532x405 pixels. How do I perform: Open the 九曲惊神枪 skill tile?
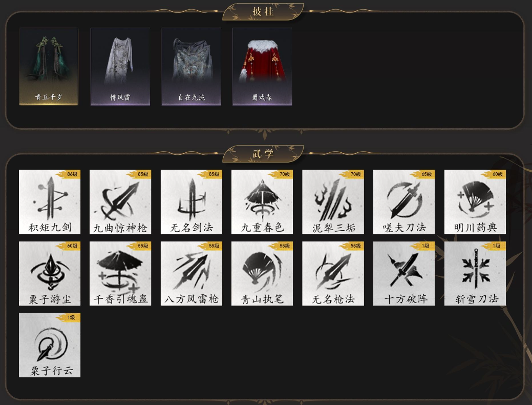click(120, 202)
